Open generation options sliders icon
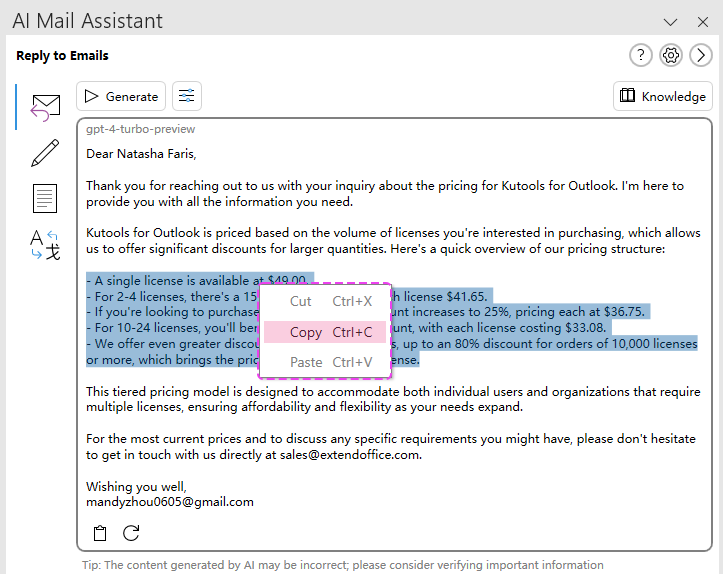Image resolution: width=723 pixels, height=574 pixels. point(187,96)
